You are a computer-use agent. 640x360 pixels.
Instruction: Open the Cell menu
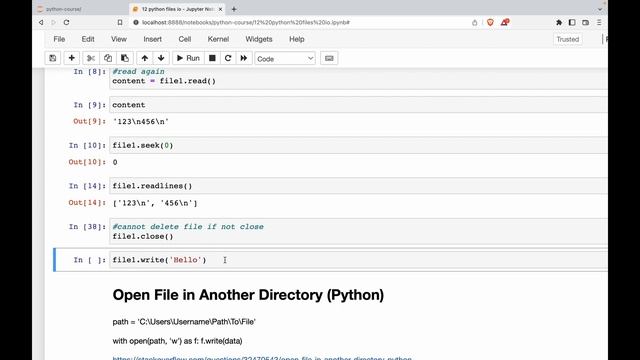click(x=184, y=39)
